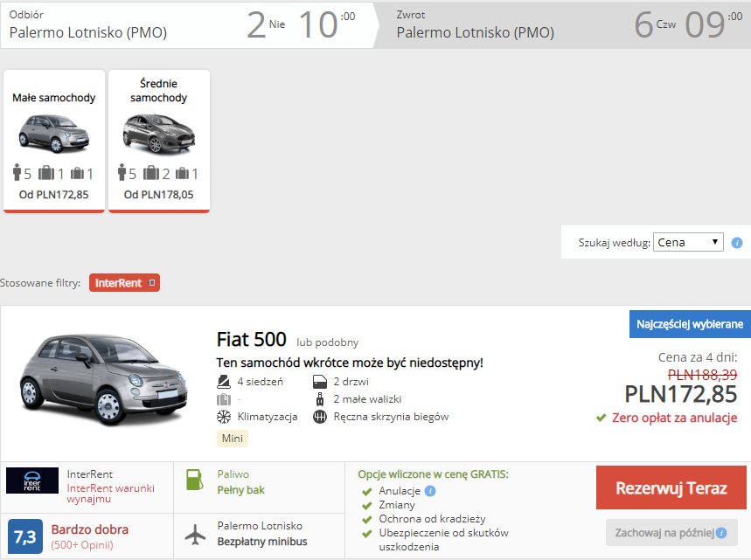Open the 500+ Opinii reviews link
Viewport: 751px width, 560px height.
pyautogui.click(x=82, y=545)
